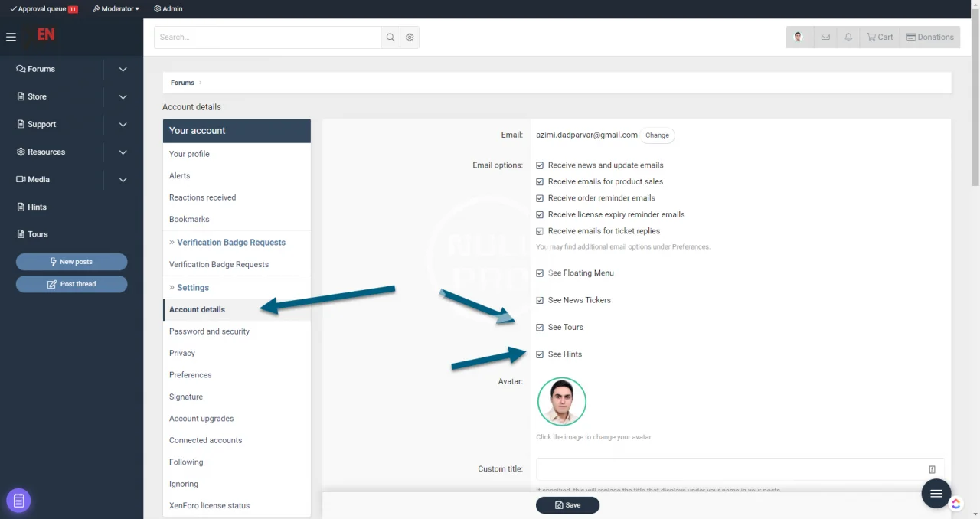Open the alerts bell icon

click(848, 37)
